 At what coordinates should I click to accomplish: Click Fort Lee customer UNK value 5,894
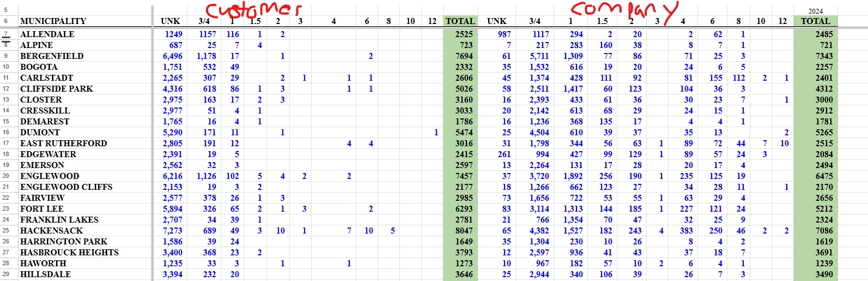172,209
